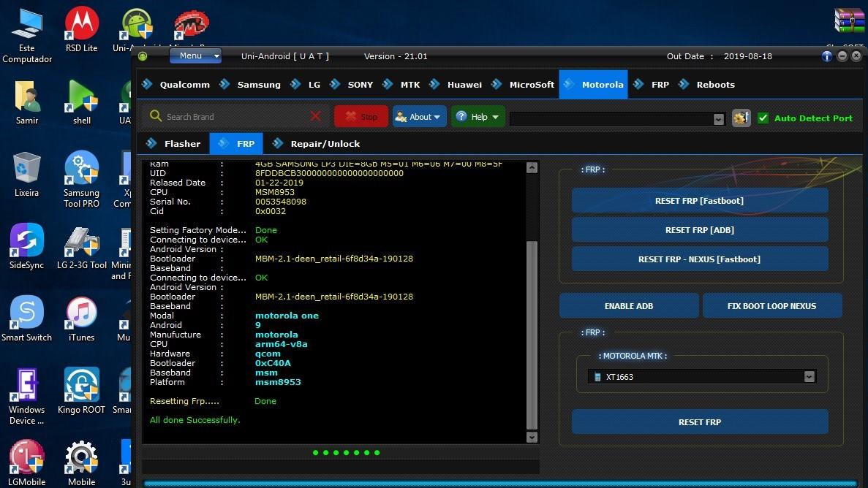Click the bottom blue progress bar
This screenshot has height=488, width=868.
pyautogui.click(x=500, y=483)
